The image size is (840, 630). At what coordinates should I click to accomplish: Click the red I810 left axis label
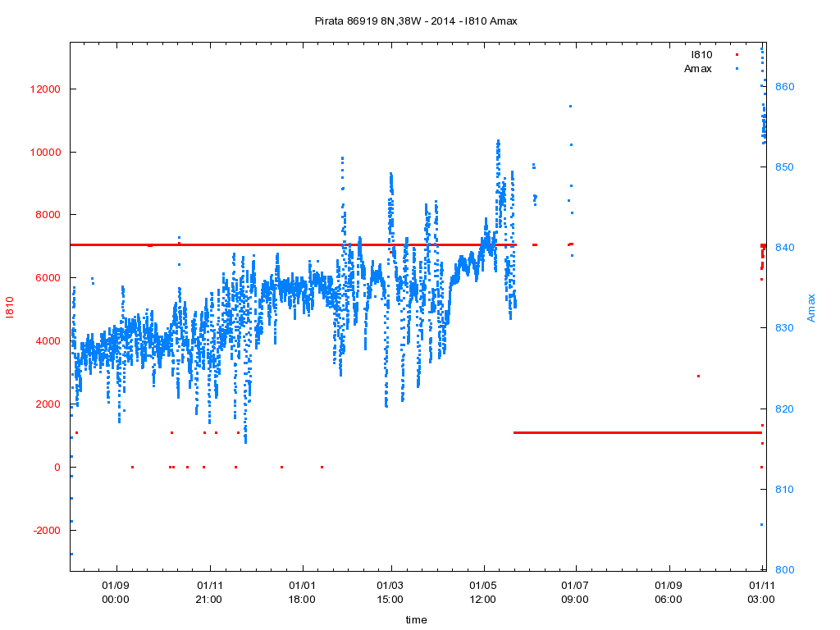pos(11,308)
